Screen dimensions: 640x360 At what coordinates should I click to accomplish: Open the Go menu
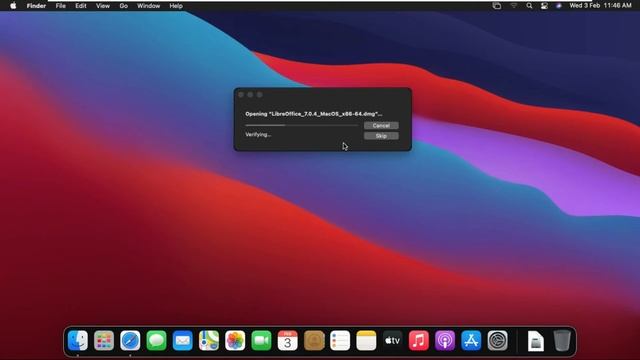point(123,6)
